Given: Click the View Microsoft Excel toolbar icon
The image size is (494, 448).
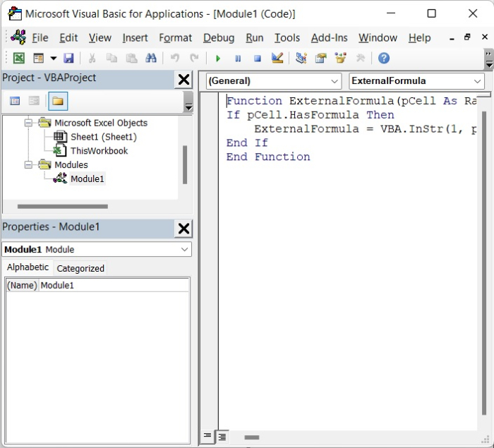Looking at the screenshot, I should [x=19, y=59].
